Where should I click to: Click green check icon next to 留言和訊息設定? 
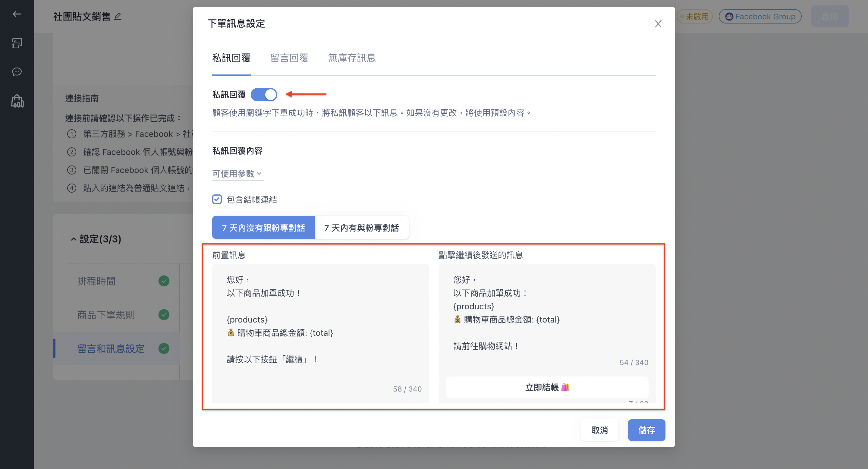164,348
